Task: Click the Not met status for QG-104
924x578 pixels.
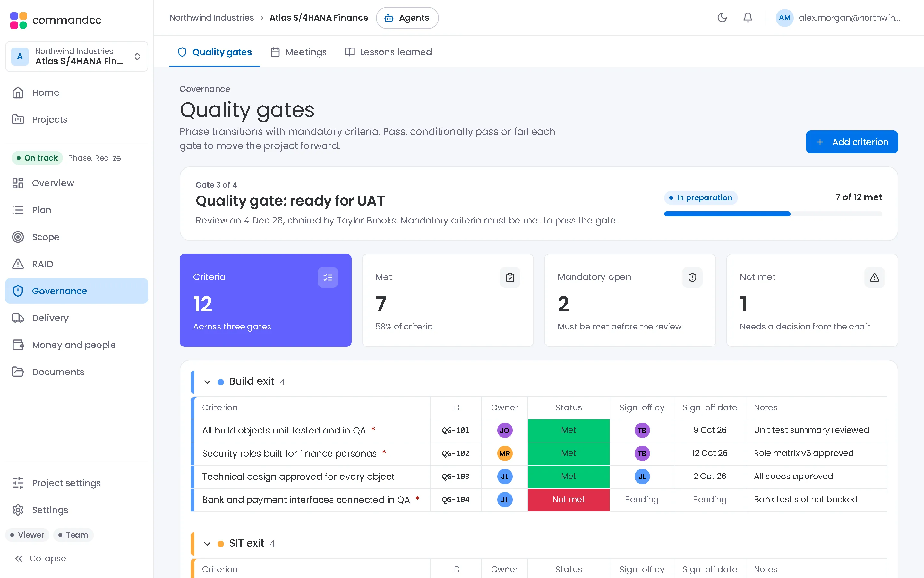Action: [x=569, y=500]
